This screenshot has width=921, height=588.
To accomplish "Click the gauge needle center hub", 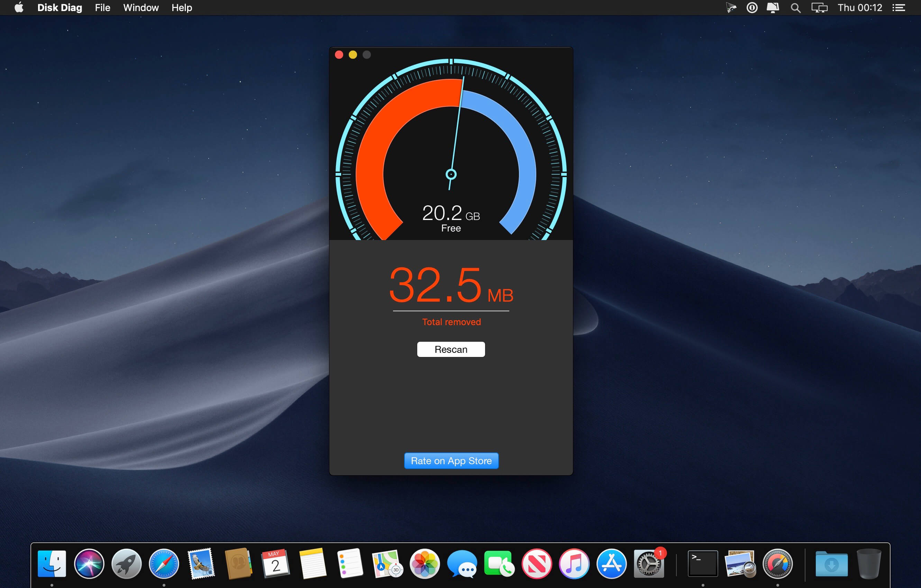I will (x=451, y=175).
